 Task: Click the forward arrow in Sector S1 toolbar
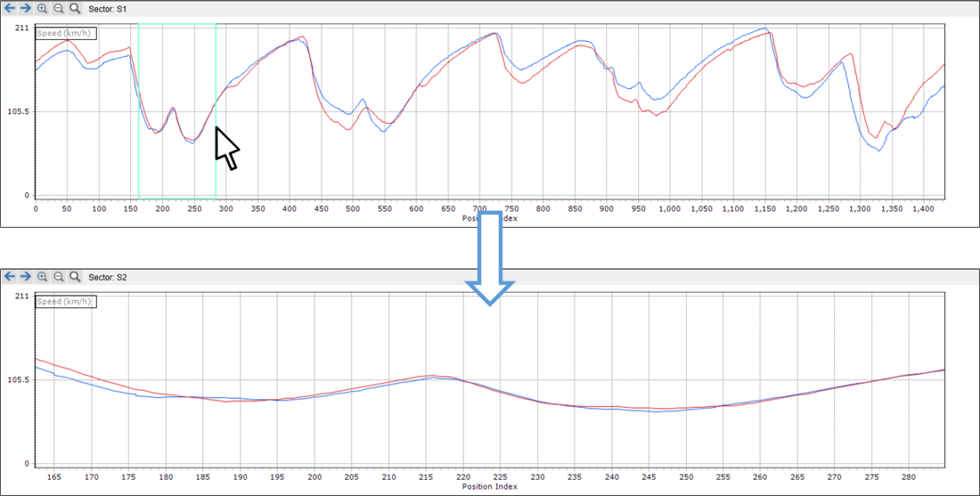tap(26, 9)
